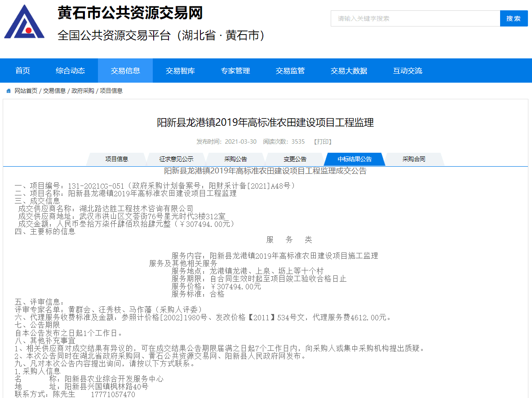Go to 交易智库 in navigation bar
Image resolution: width=532 pixels, height=398 pixels.
coord(180,71)
